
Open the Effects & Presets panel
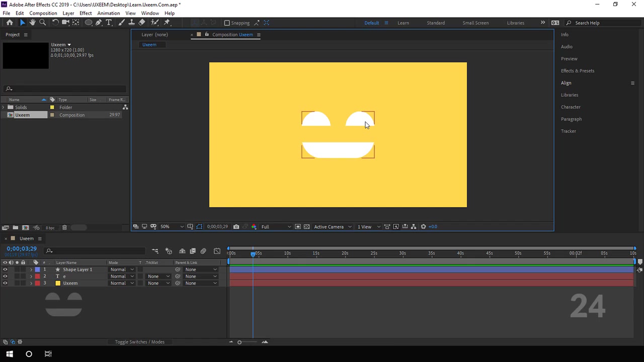click(578, 71)
